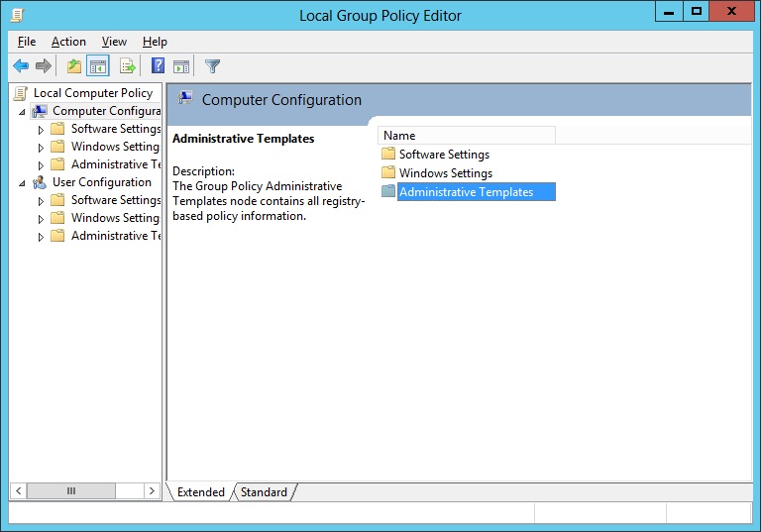Minimize the Local Group Policy Editor window

[x=669, y=11]
